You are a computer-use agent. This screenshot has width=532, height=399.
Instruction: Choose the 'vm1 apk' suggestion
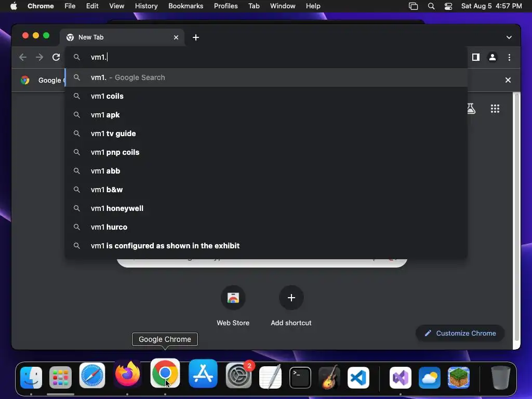(267, 115)
